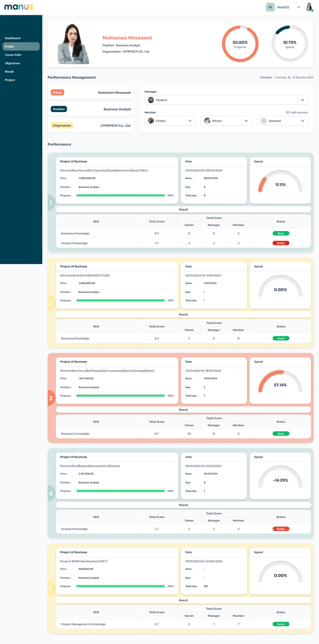Click the 92.00% Progress ring chart
Image resolution: width=319 pixels, height=644 pixels.
[x=240, y=44]
